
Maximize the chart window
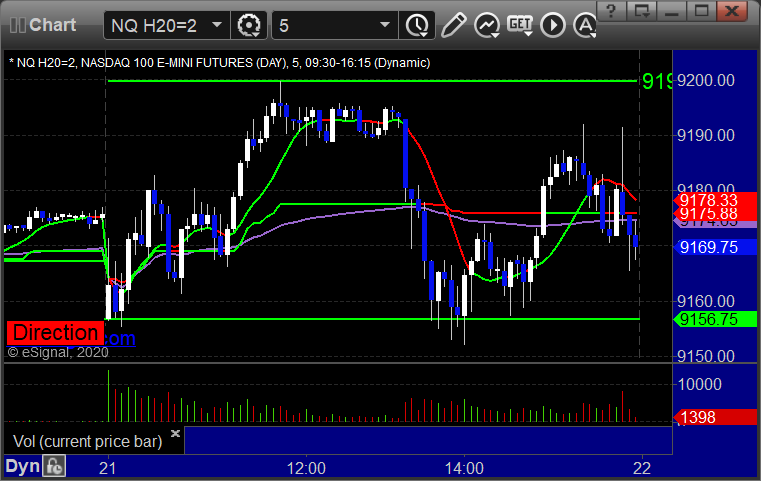click(701, 11)
